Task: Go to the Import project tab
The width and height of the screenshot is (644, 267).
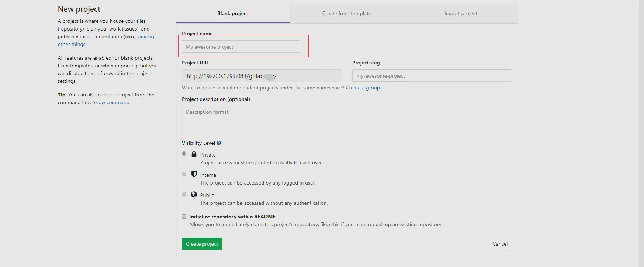Action: [461, 14]
